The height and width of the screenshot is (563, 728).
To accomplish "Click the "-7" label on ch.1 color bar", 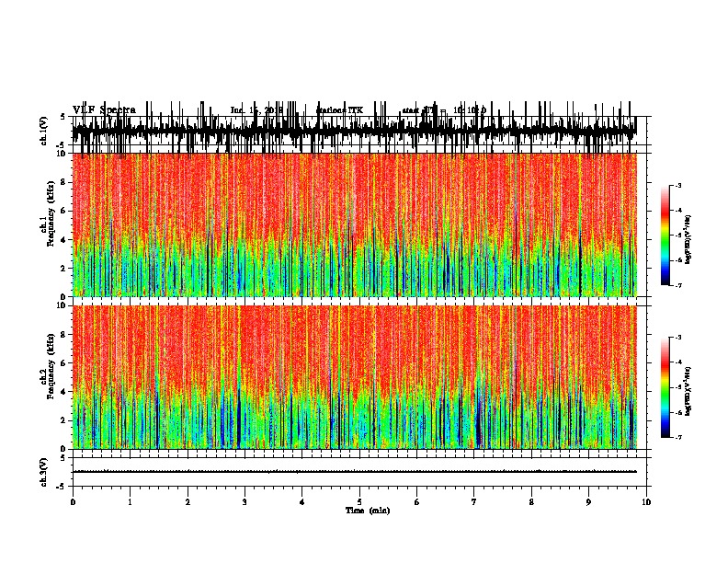I will (678, 285).
